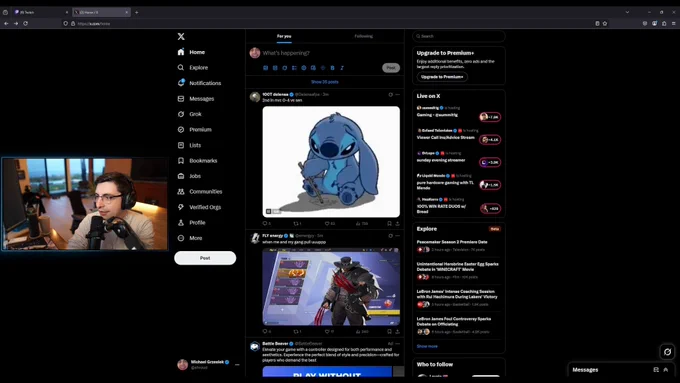Click the Search input field
The image size is (680, 383).
pyautogui.click(x=459, y=36)
